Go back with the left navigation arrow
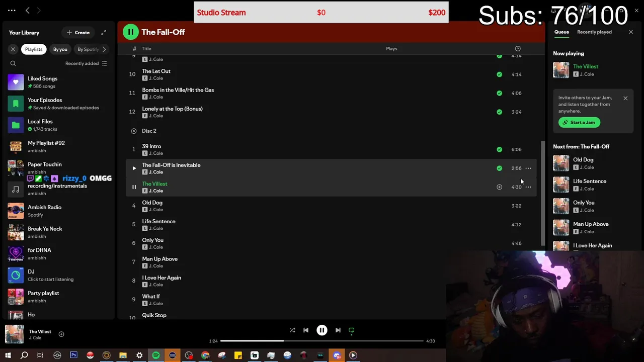 pyautogui.click(x=28, y=10)
